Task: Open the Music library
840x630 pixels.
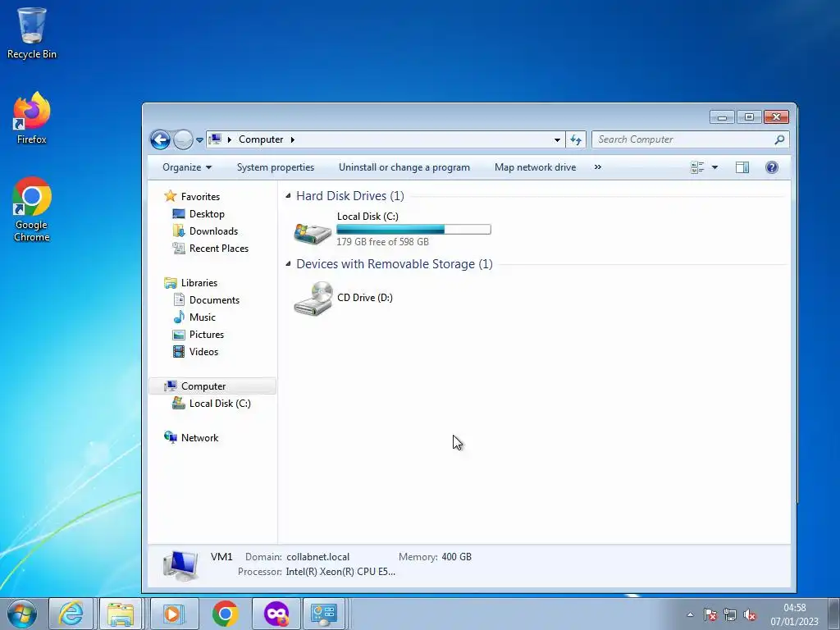Action: click(x=203, y=317)
